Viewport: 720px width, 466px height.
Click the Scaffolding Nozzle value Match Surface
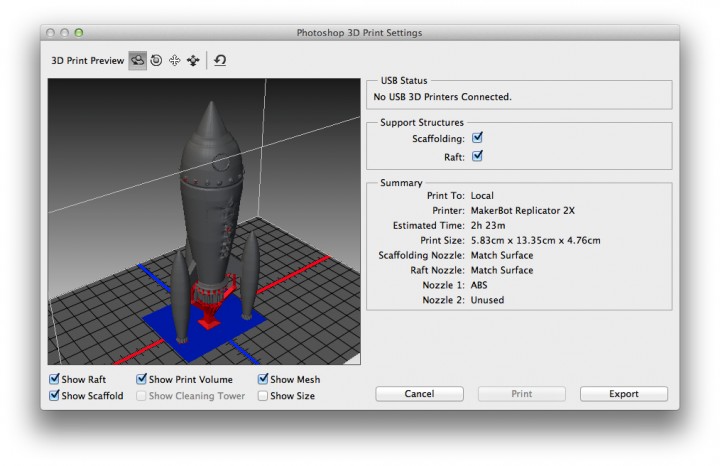pos(502,255)
